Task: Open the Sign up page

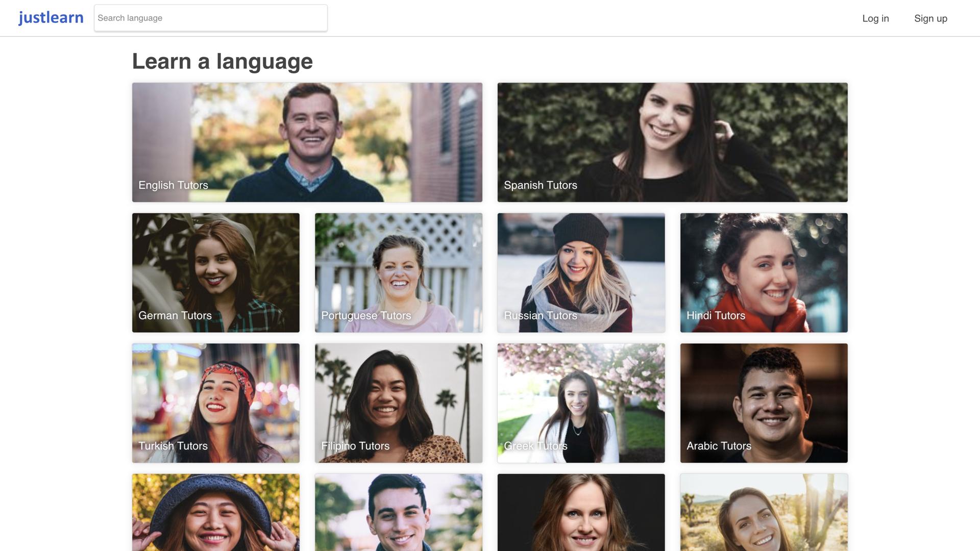Action: tap(930, 18)
